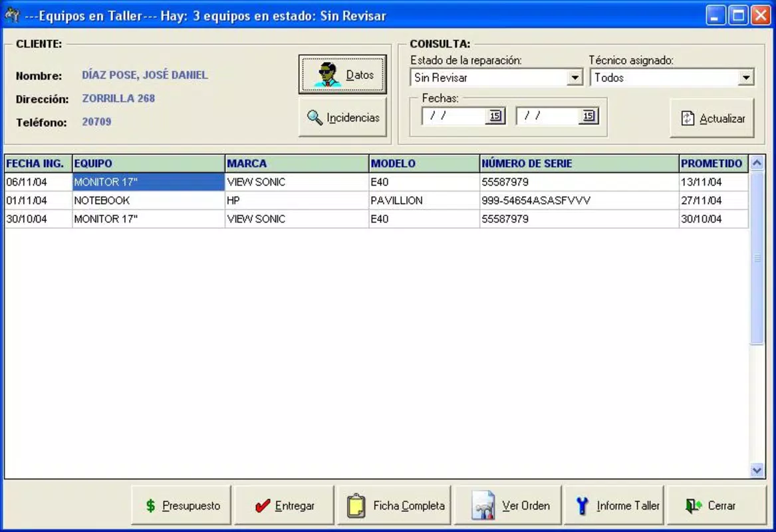Open client details with Datos button
The image size is (776, 532).
tap(342, 74)
